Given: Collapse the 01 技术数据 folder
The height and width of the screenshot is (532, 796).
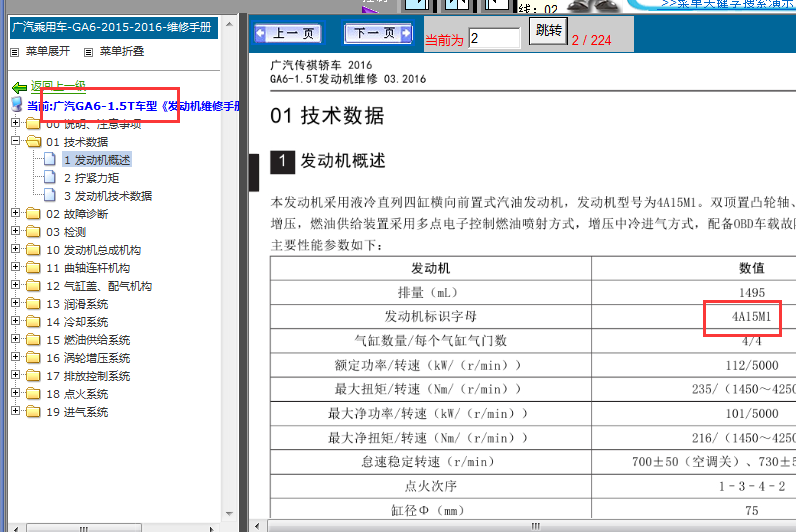Looking at the screenshot, I should [16, 141].
